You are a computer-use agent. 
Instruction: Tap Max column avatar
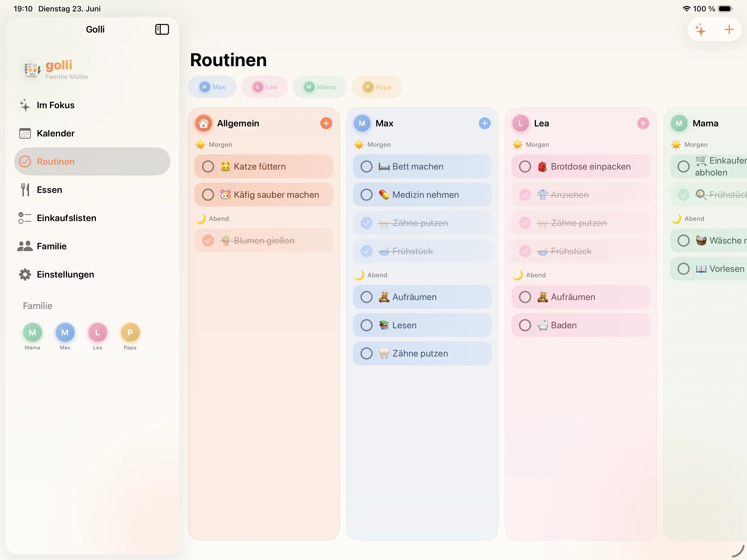[362, 123]
